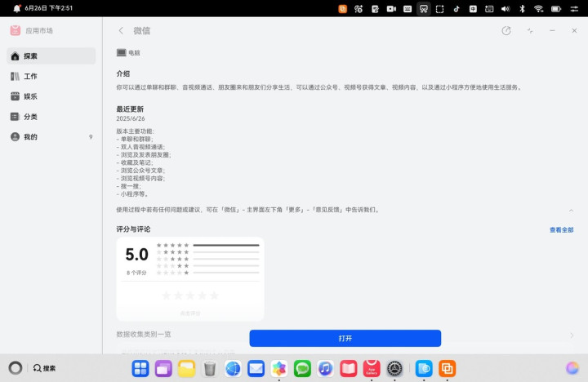
Task: Click the dock 搜索 search field
Action: click(x=44, y=368)
